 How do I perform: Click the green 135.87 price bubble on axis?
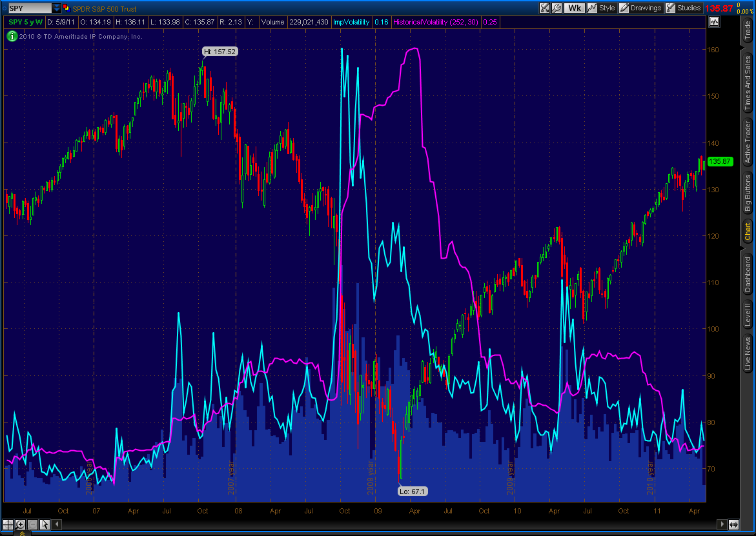click(720, 162)
